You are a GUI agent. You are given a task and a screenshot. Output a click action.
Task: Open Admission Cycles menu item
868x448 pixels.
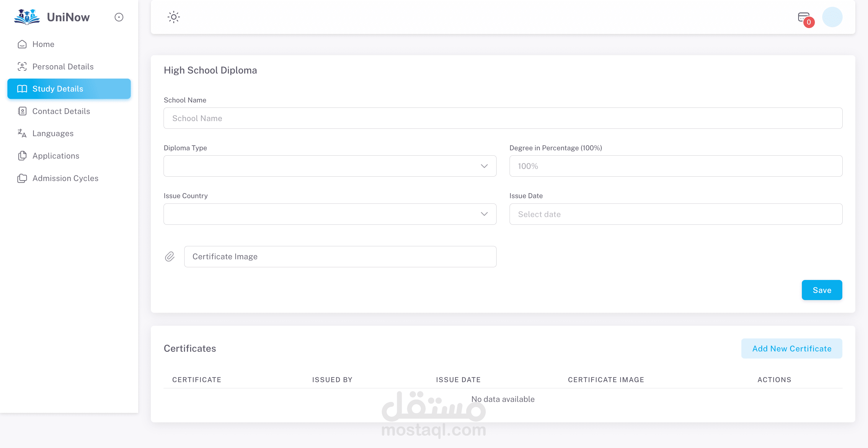65,178
